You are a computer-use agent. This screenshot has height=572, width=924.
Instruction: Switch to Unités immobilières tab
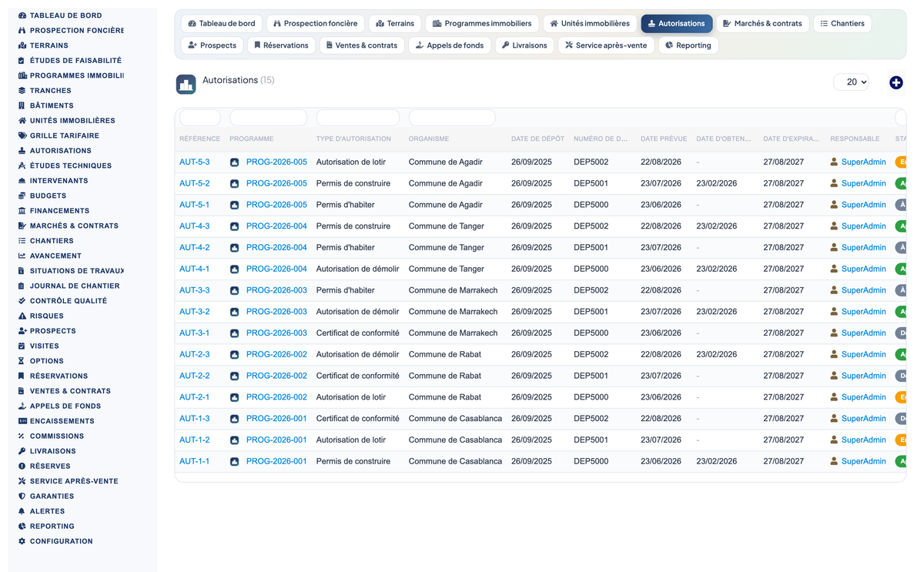(590, 24)
